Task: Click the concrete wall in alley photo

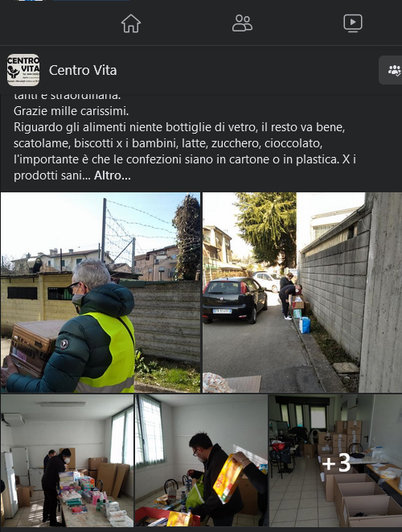Action: [379, 292]
